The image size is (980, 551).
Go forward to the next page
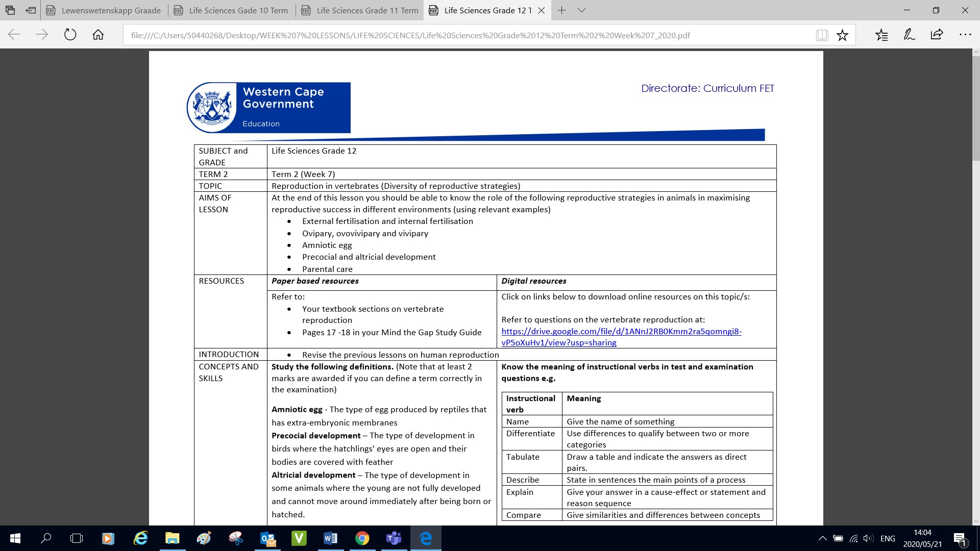coord(42,35)
